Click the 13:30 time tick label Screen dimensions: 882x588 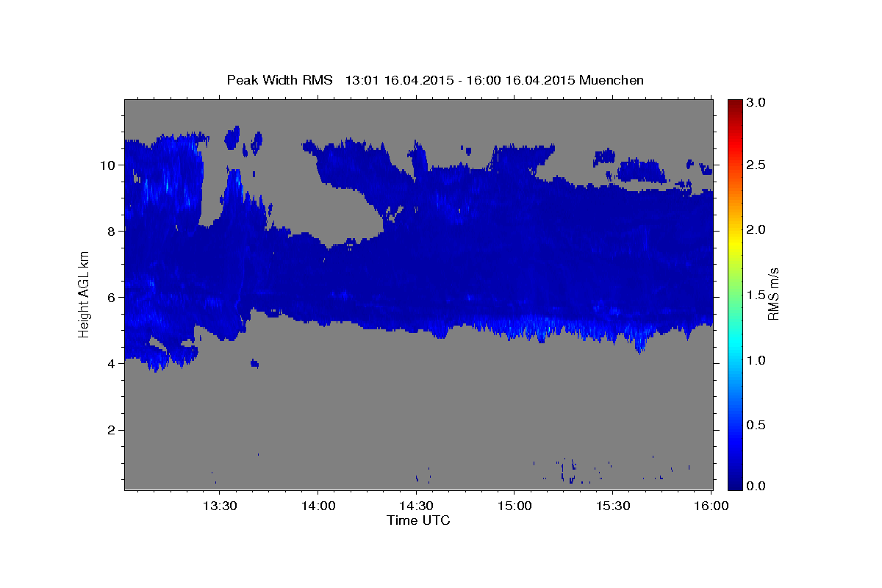219,506
